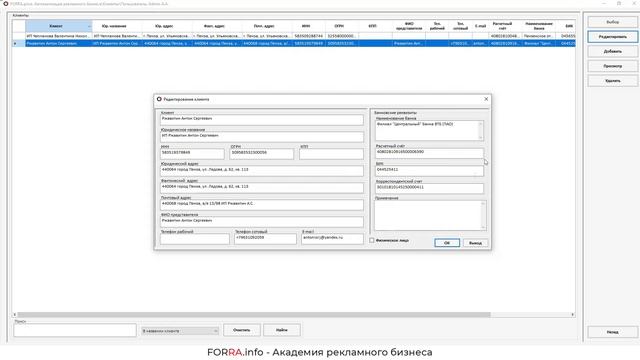Click the empty Телефон рабочий field
The image size is (640, 360).
coord(195,239)
